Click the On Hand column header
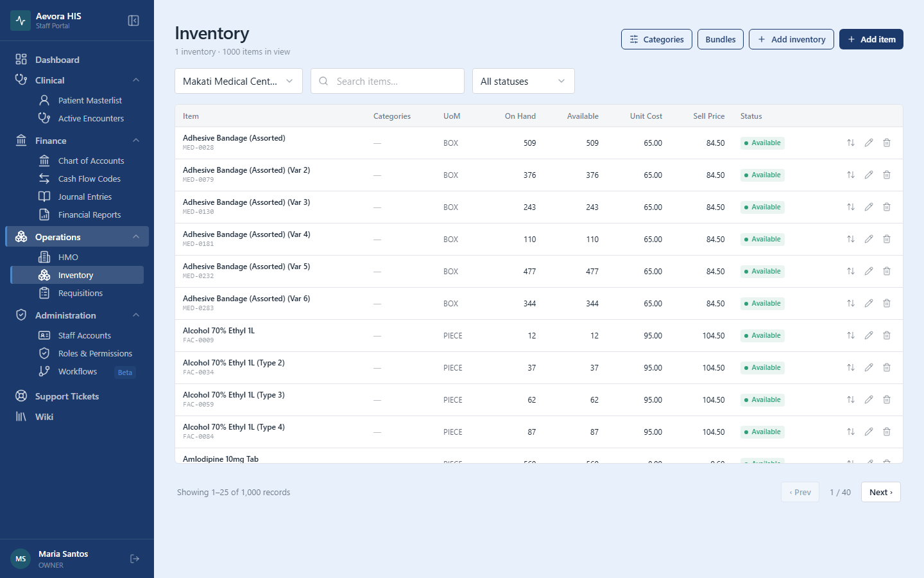This screenshot has width=924, height=578. (520, 116)
